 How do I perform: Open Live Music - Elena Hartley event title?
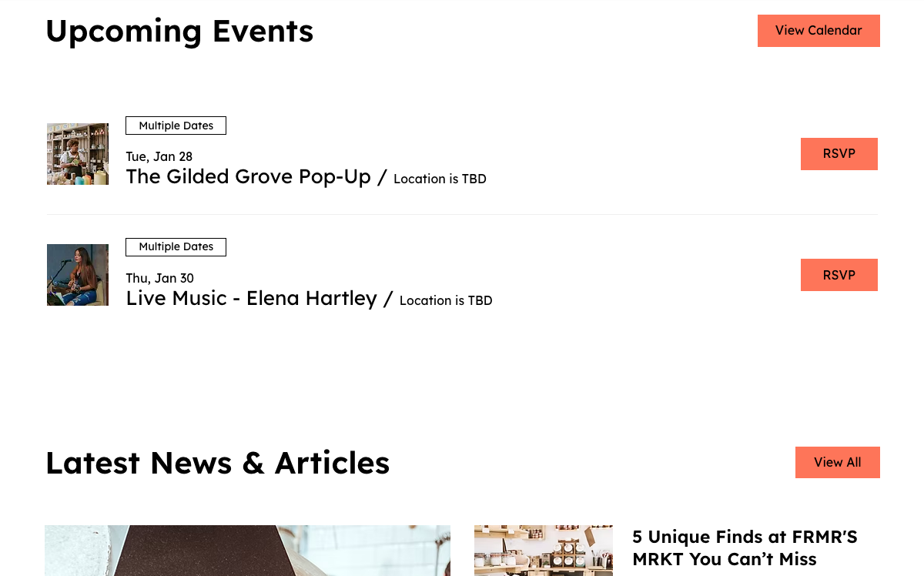click(251, 299)
